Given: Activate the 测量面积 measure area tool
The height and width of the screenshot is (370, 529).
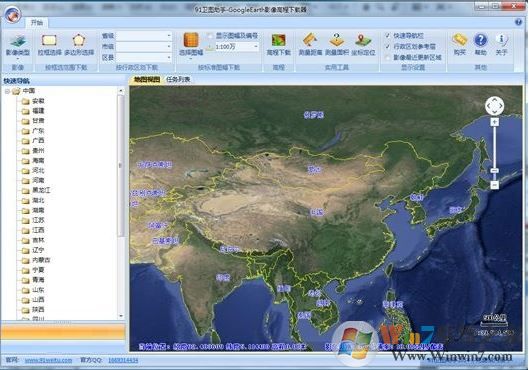Looking at the screenshot, I should tap(337, 45).
